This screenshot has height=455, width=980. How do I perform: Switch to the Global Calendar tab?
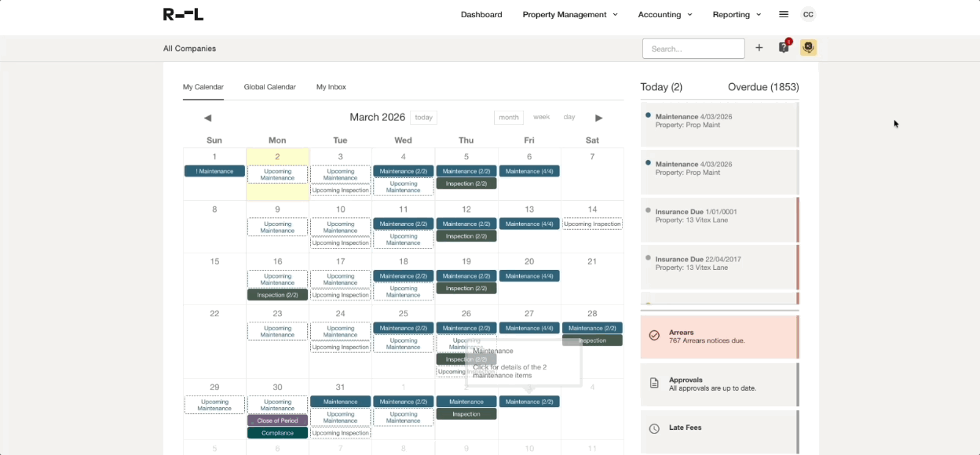[269, 87]
